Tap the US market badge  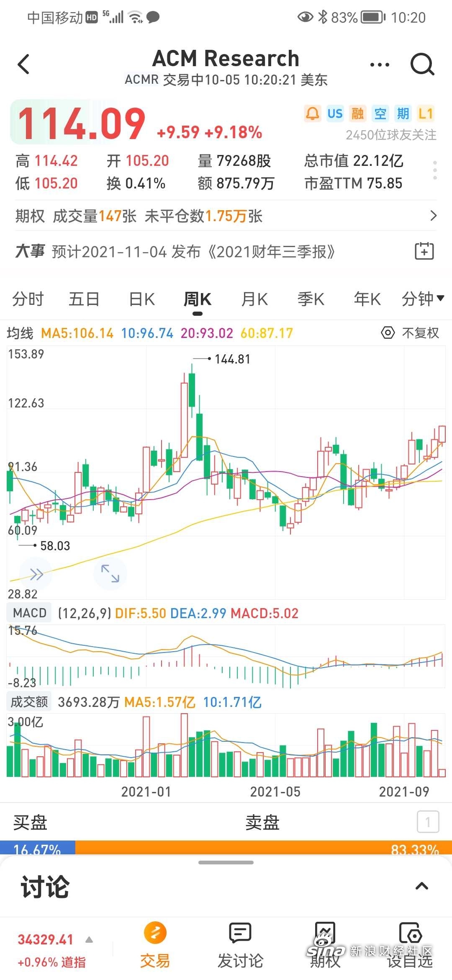coord(335,113)
